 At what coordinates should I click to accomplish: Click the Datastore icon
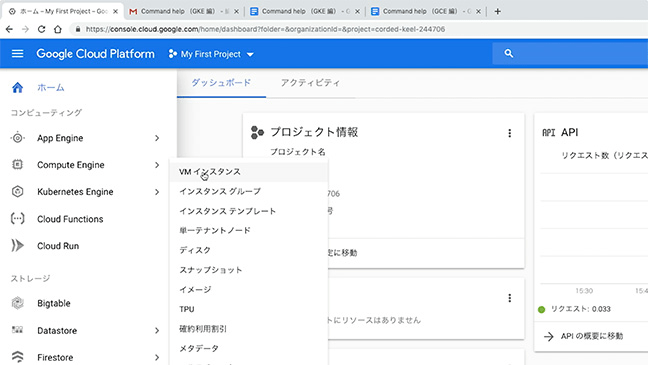point(17,330)
